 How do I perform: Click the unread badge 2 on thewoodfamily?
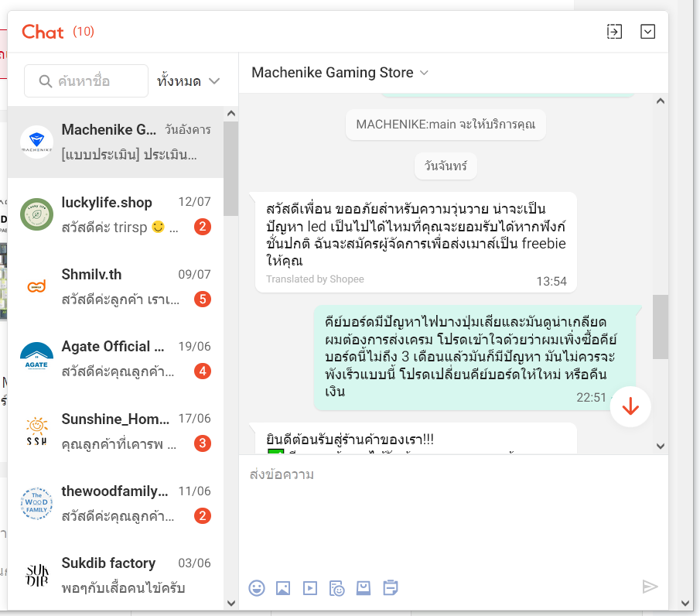coord(202,516)
